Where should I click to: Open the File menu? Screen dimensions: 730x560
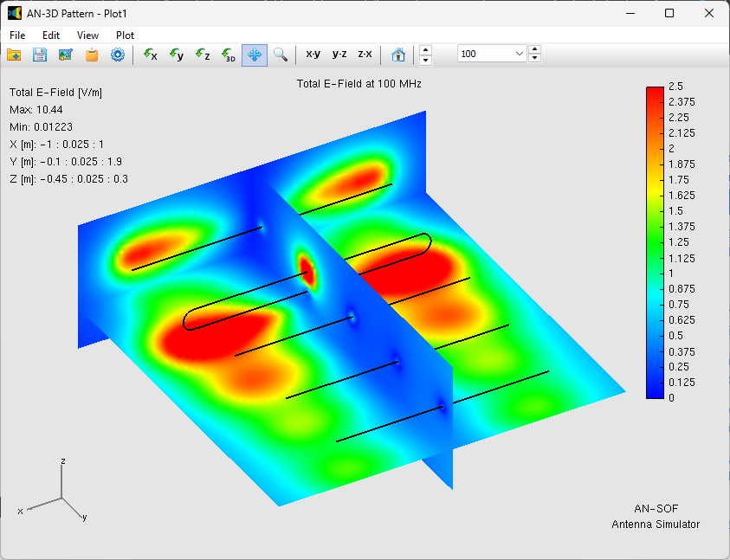click(17, 35)
